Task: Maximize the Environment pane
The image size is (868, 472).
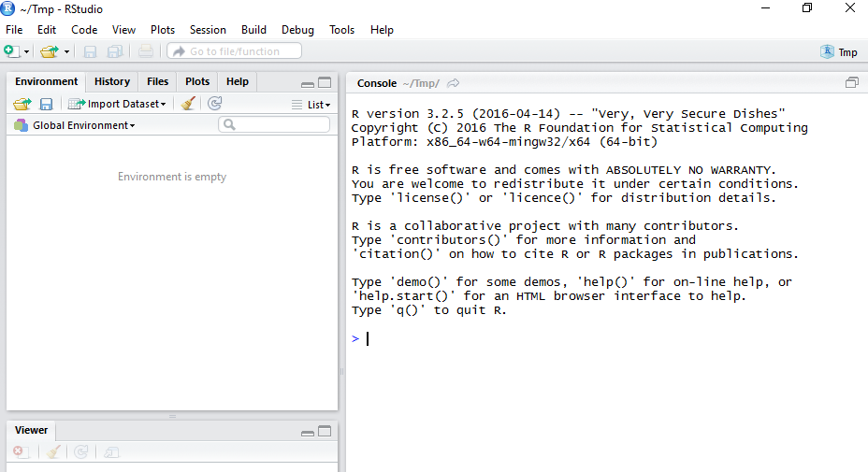Action: 325,83
